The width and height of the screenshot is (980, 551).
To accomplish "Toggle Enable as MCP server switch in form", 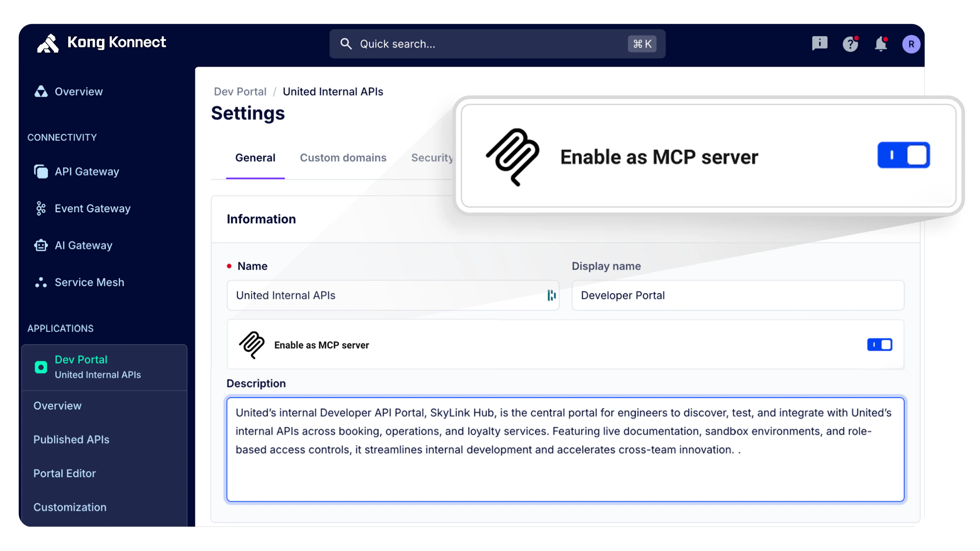I will (879, 345).
